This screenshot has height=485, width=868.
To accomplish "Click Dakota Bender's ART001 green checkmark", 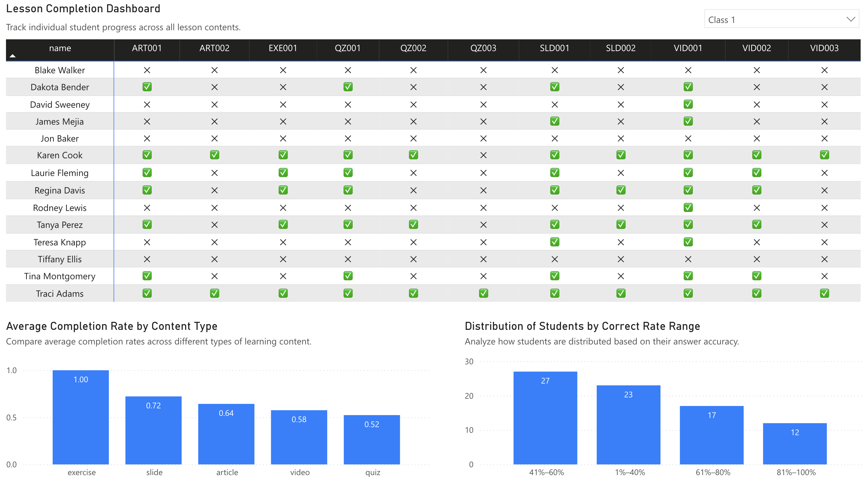I will [x=147, y=87].
